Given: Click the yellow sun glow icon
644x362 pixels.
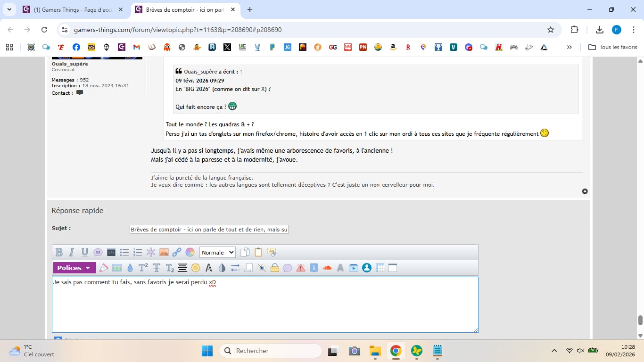Looking at the screenshot, I should point(196,268).
